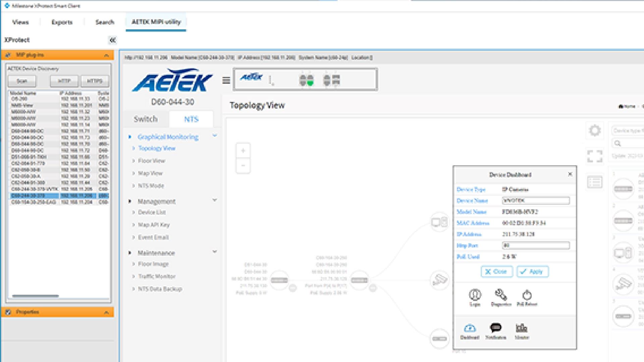Screen dimensions: 644x362
Task: Open Event Email menu item
Action: [x=154, y=237]
